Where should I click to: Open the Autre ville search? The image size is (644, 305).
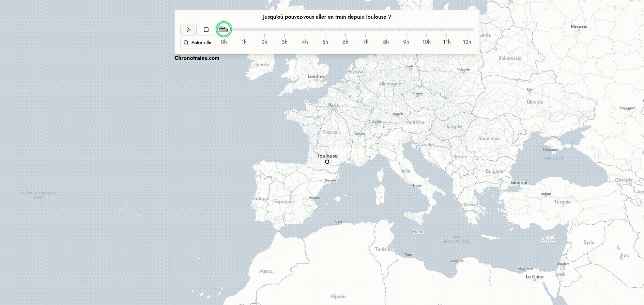coord(197,43)
